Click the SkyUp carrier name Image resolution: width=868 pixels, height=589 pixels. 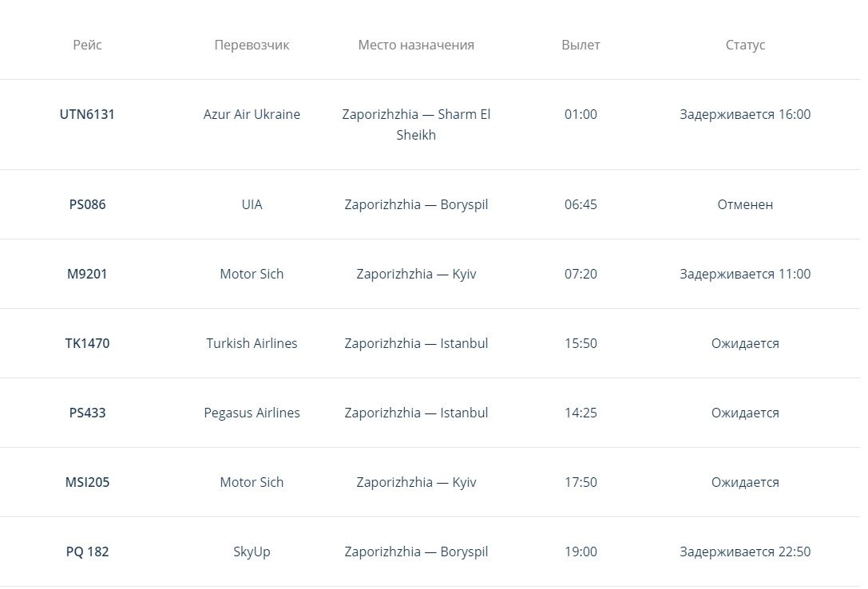252,551
